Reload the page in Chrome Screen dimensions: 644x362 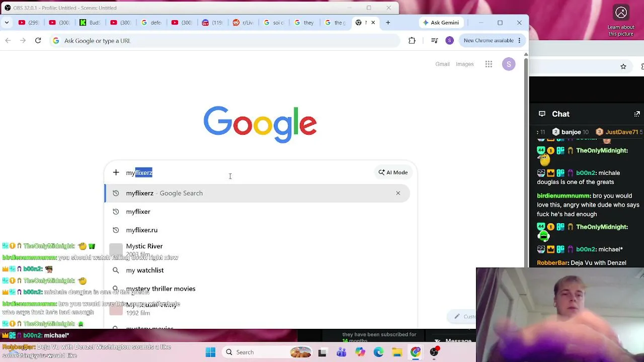pos(38,41)
